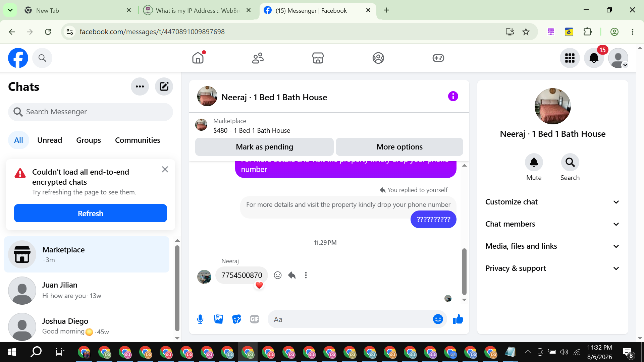This screenshot has width=644, height=362.
Task: Open Facebook home via the logo
Action: [18, 58]
